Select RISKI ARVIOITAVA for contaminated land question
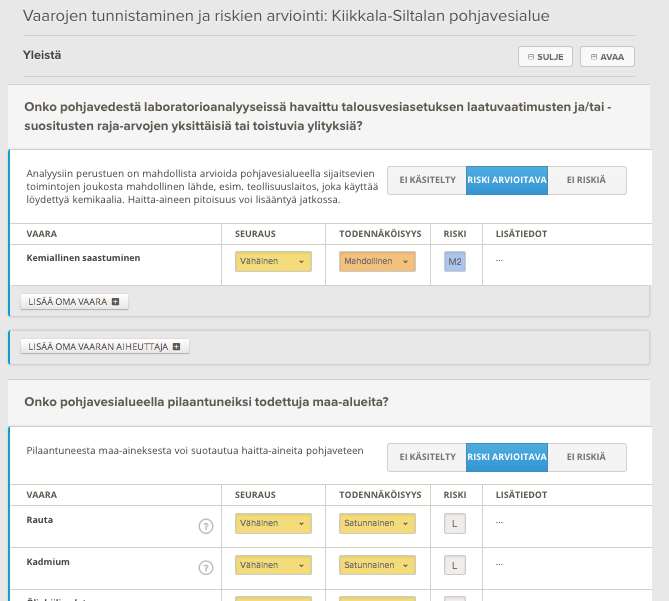This screenshot has height=601, width=669. click(x=507, y=457)
